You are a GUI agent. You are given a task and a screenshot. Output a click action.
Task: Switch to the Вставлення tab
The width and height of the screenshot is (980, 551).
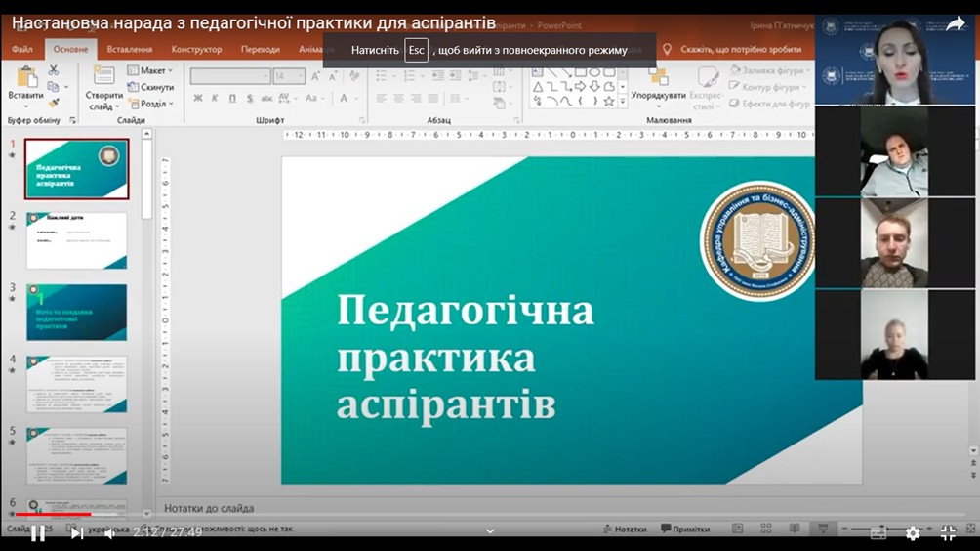pos(130,49)
